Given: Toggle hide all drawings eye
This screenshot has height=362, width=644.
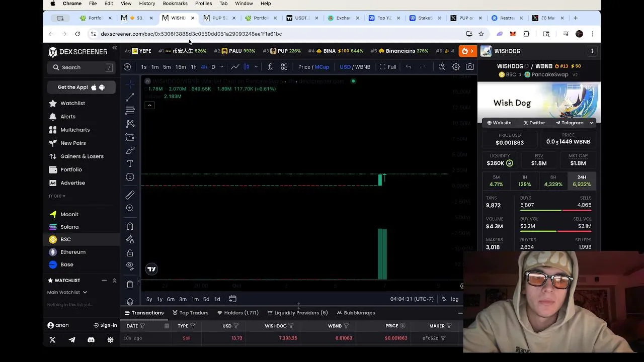Looking at the screenshot, I should [x=130, y=265].
